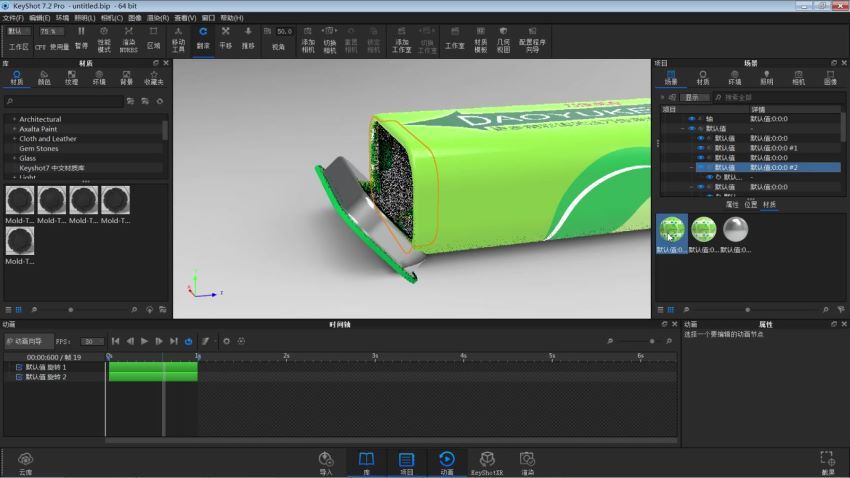This screenshot has width=850, height=478.
Task: Collapse the selected #2 scene node
Action: coord(691,167)
